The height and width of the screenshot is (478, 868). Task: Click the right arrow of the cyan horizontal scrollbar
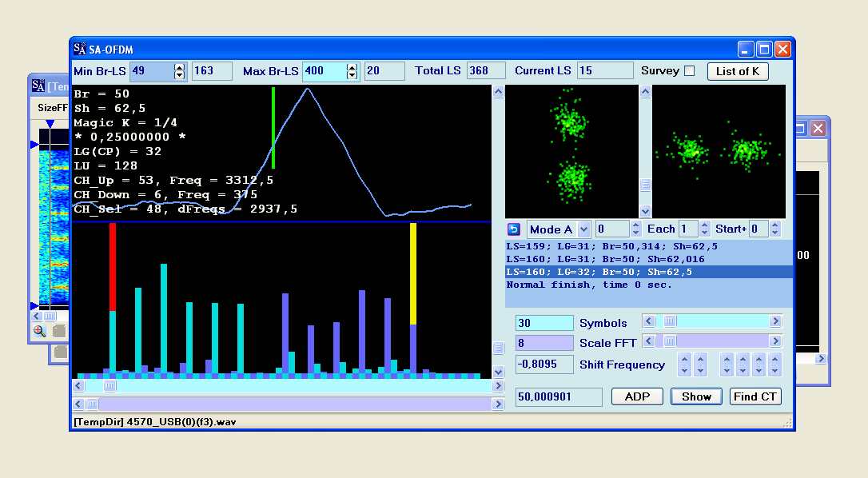pos(498,385)
